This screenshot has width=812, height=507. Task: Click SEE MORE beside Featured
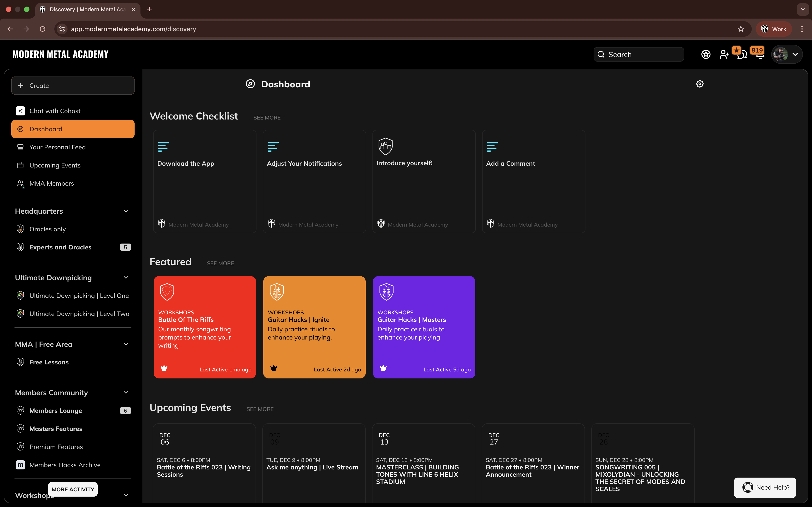(220, 263)
